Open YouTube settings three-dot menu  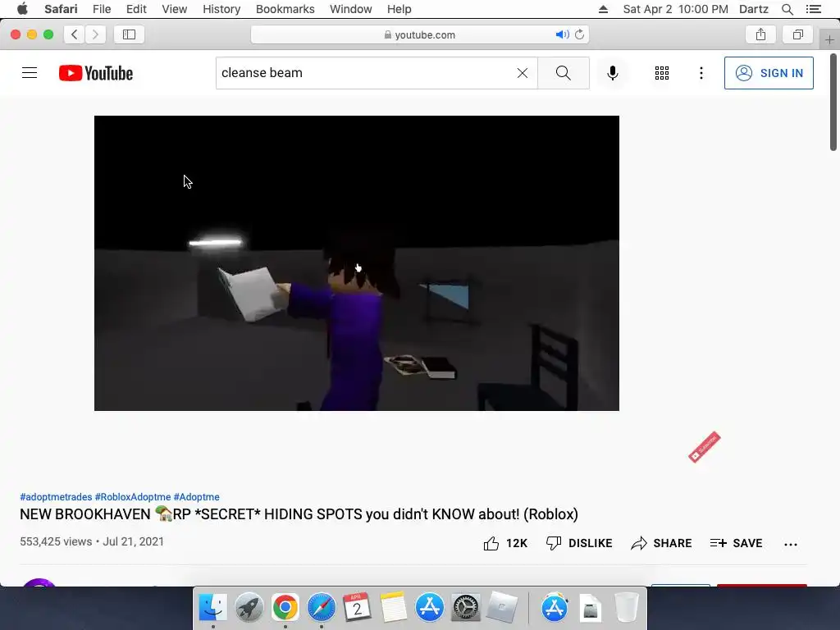click(701, 73)
